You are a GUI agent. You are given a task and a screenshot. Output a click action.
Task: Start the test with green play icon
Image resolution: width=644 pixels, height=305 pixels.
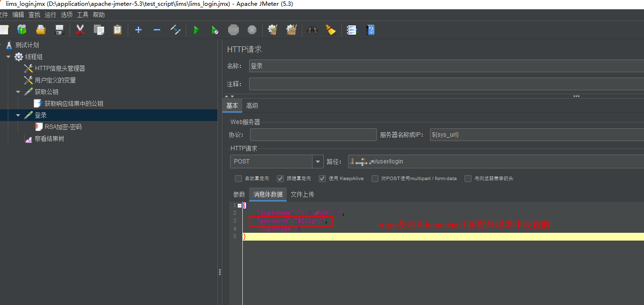point(196,30)
